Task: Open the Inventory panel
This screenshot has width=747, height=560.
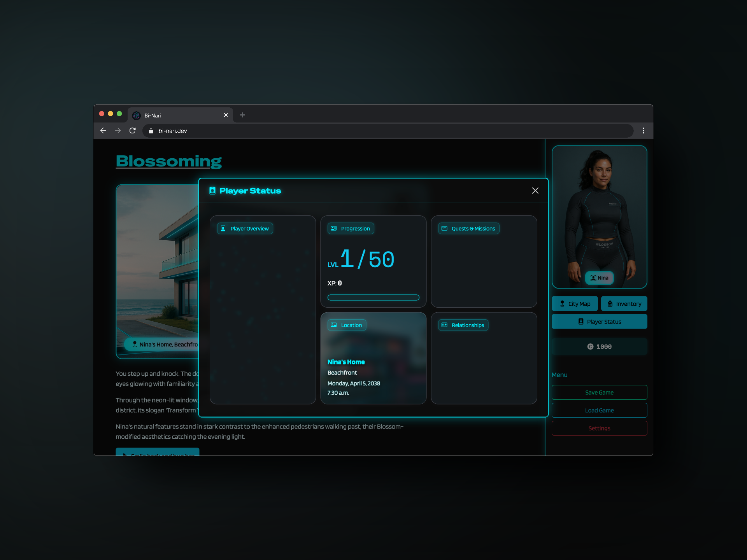Action: point(624,304)
